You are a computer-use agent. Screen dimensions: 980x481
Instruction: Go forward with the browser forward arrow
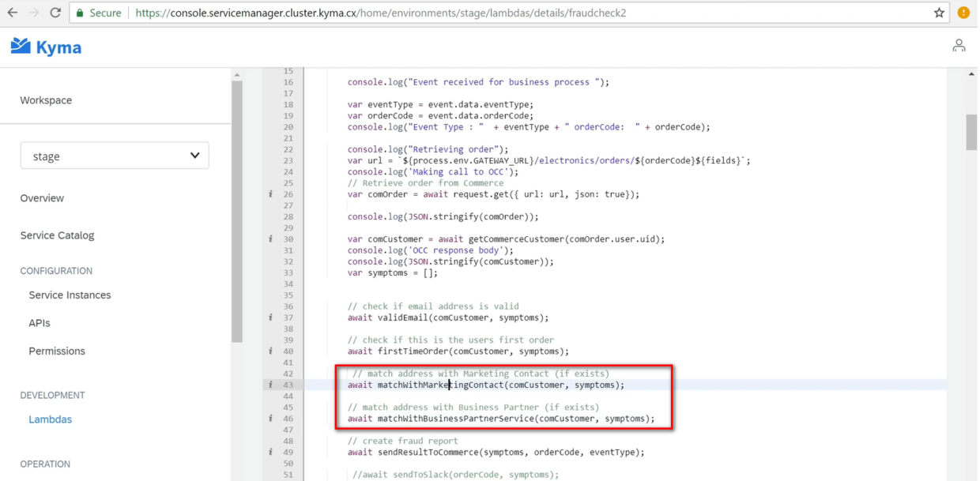click(34, 13)
